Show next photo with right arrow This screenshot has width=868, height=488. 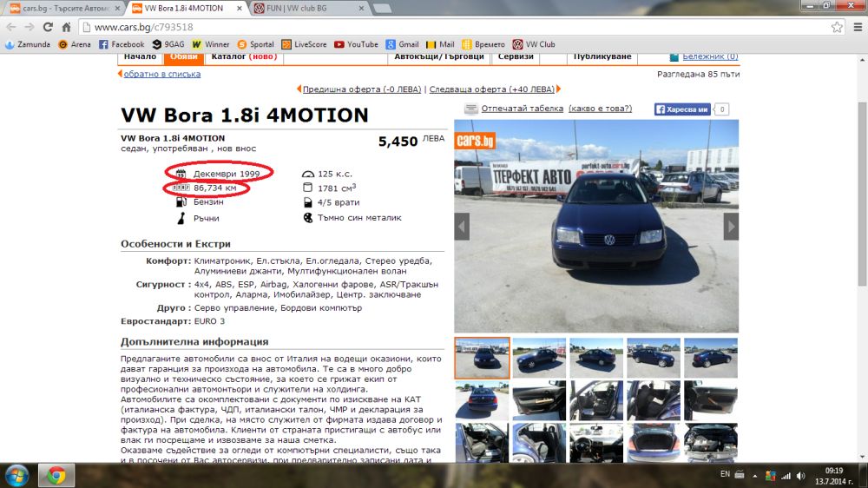click(x=731, y=227)
